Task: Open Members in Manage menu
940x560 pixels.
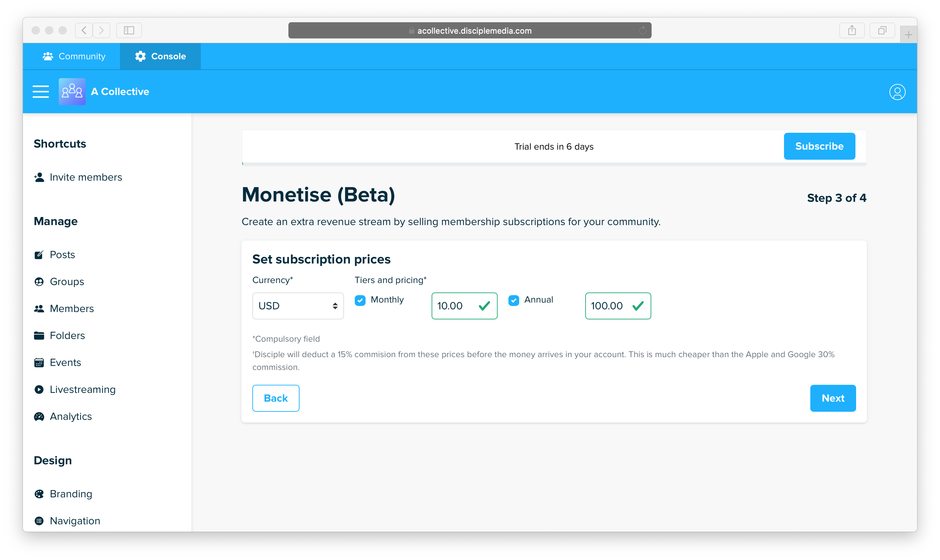Action: pyautogui.click(x=64, y=309)
